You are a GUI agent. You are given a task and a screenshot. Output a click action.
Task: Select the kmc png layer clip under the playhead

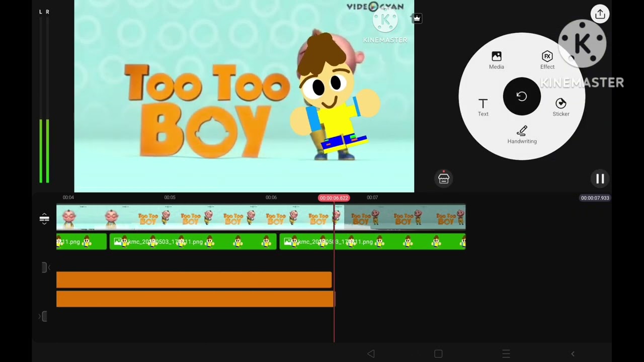point(373,242)
